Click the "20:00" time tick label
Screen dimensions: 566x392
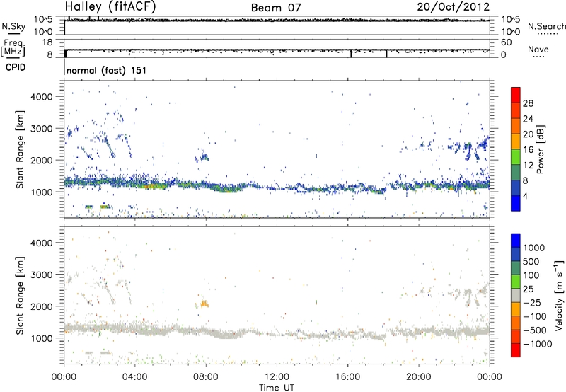pyautogui.click(x=418, y=377)
